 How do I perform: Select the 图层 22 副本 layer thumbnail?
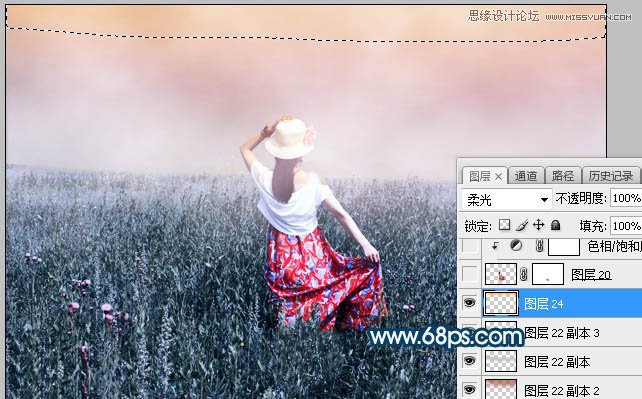[501, 361]
